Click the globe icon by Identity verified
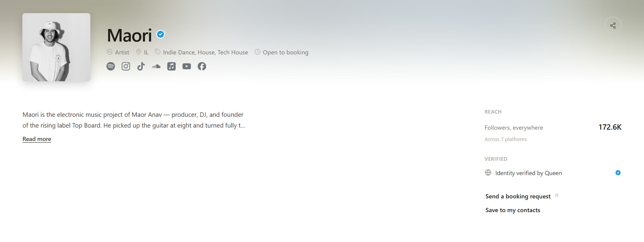Image resolution: width=644 pixels, height=242 pixels. [488, 173]
